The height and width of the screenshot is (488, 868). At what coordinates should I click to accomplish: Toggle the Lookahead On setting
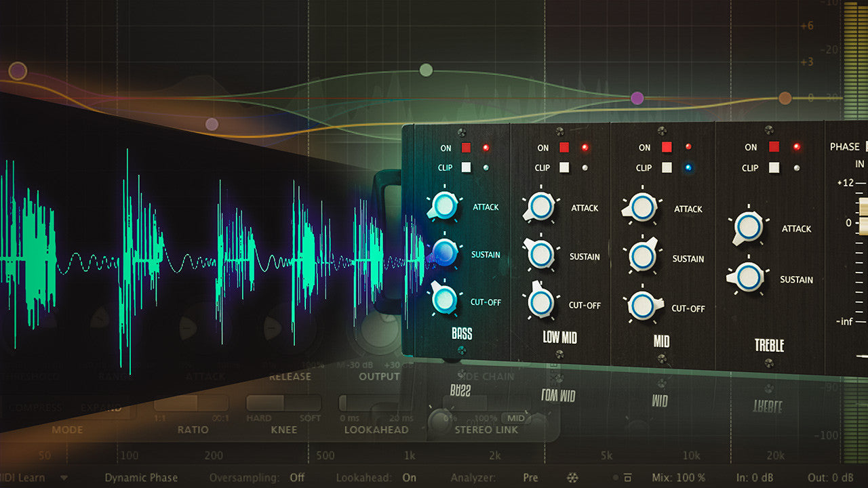[x=409, y=478]
